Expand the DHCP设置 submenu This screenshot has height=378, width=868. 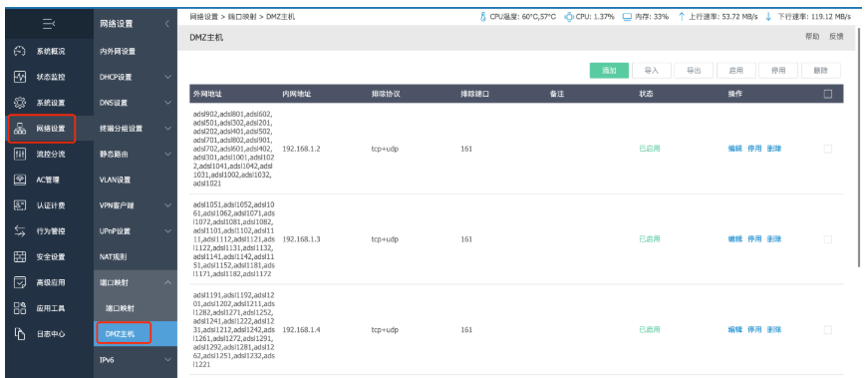click(167, 77)
